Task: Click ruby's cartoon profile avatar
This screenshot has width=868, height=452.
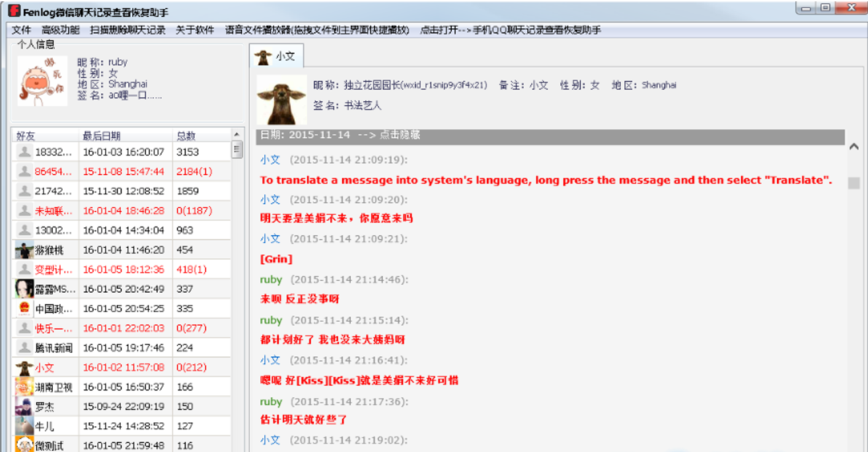Action: (42, 81)
